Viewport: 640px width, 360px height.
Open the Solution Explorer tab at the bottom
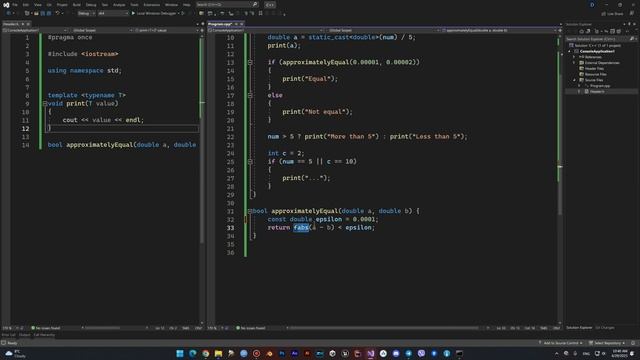pyautogui.click(x=579, y=328)
